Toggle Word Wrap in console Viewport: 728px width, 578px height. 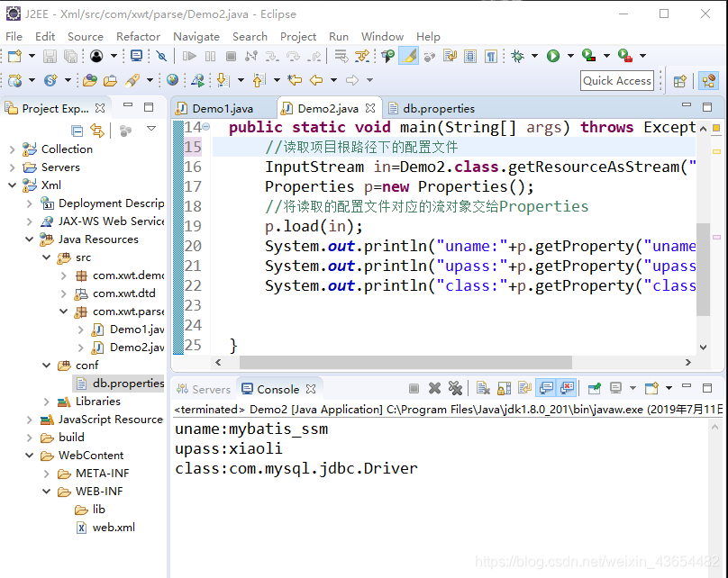coord(524,388)
